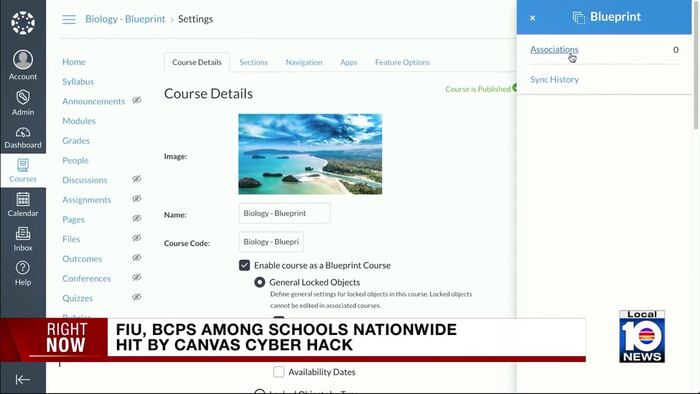Switch to the Sections tab
The height and width of the screenshot is (394, 700).
tap(254, 62)
